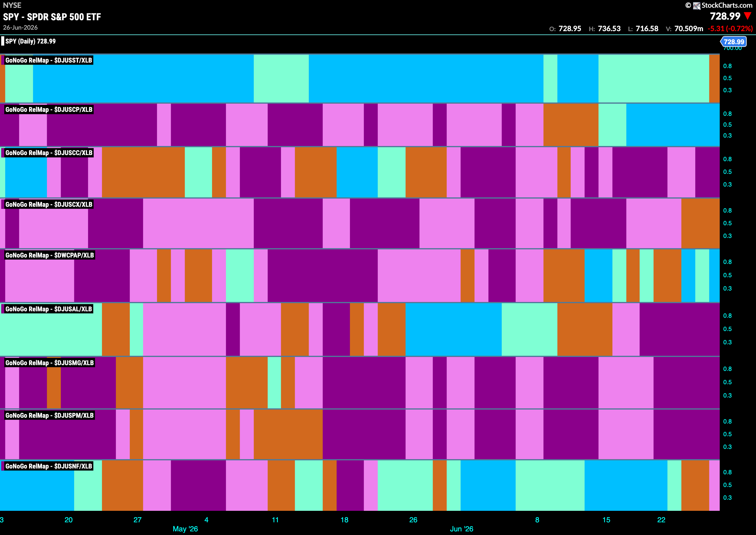Click the Jun '26 month label
Screen dimensions: 756x535
click(x=461, y=529)
